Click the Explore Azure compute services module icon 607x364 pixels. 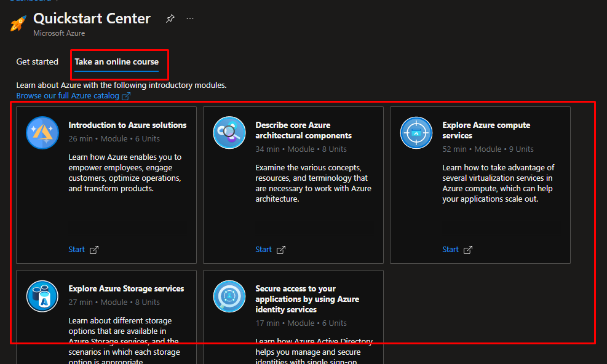coord(416,133)
